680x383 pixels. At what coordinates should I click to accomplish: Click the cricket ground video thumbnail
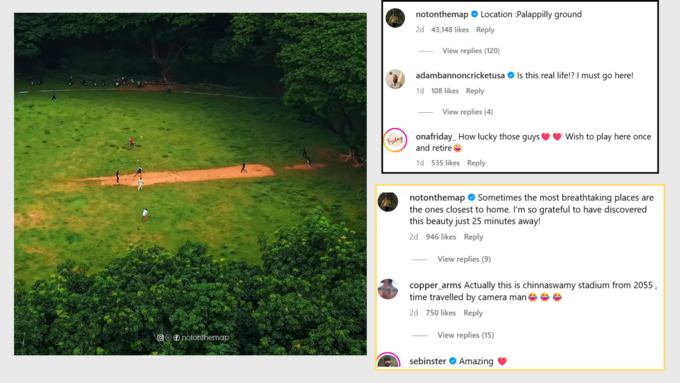[190, 184]
